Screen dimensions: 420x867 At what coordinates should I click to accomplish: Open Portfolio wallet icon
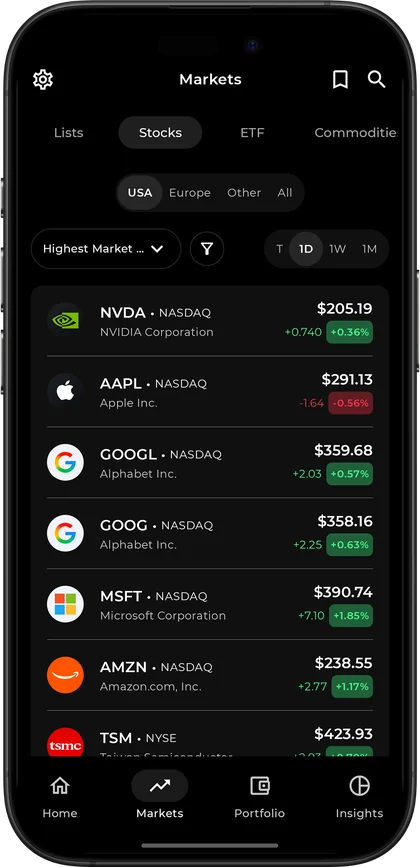(260, 786)
